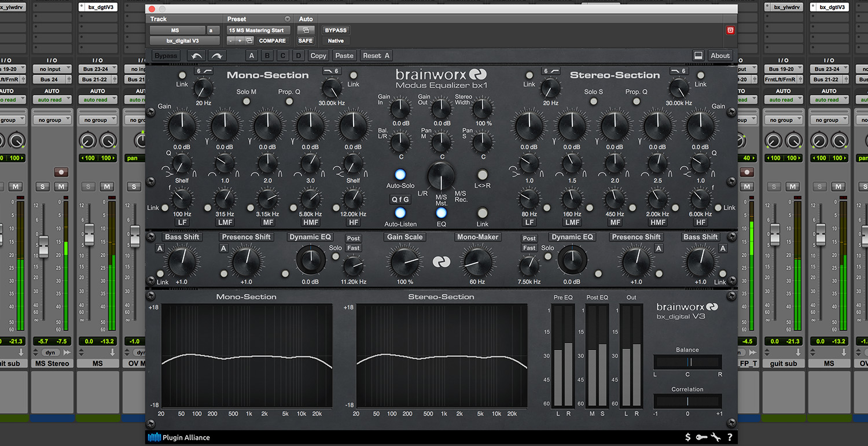Click the Mono-Section gain knob for LMF
The width and height of the screenshot is (868, 446).
pos(225,125)
